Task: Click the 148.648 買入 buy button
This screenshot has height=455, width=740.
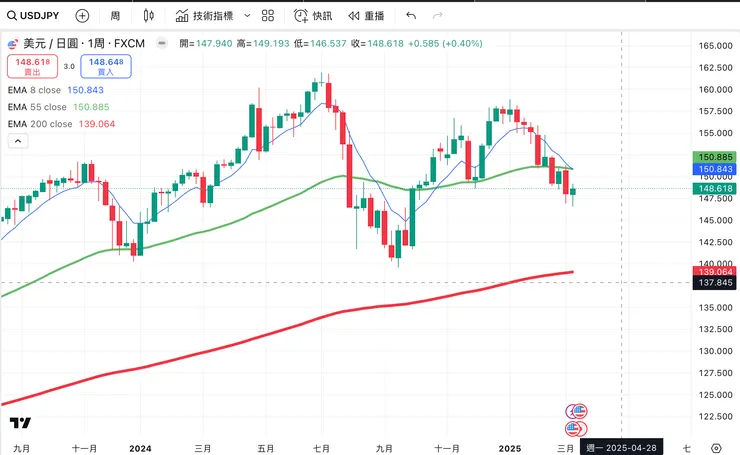Action: [x=106, y=66]
